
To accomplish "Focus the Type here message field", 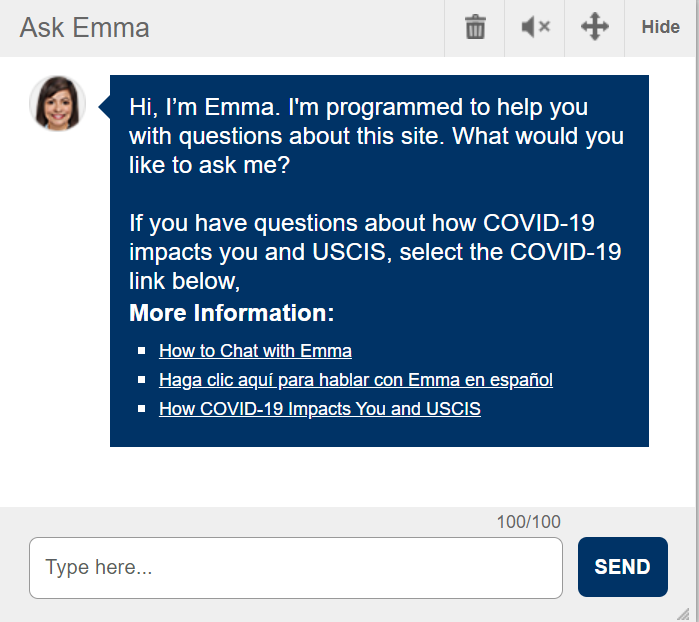I will point(296,568).
